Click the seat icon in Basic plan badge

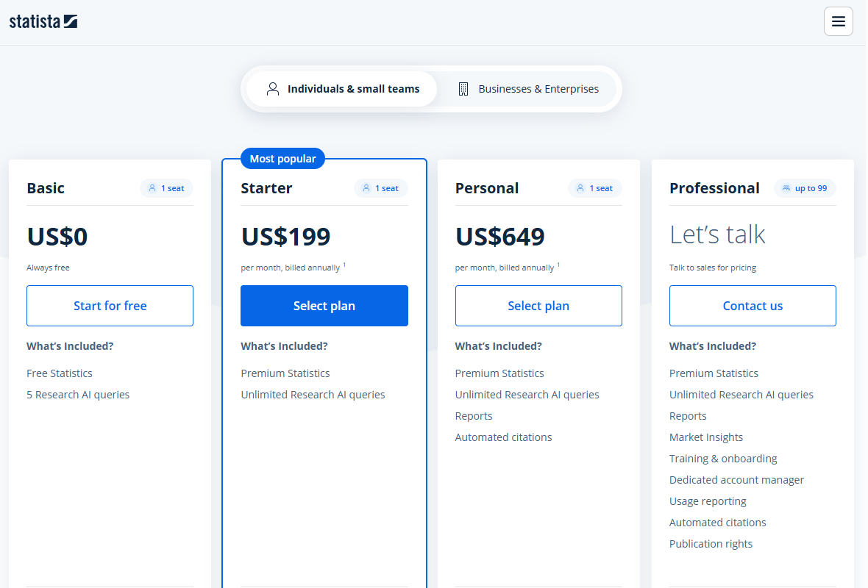click(152, 188)
